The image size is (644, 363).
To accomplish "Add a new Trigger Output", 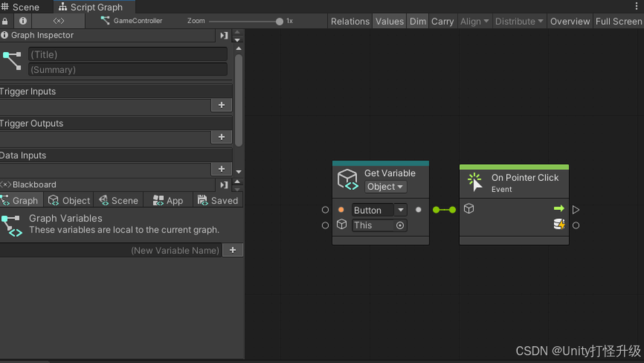I will click(x=222, y=137).
